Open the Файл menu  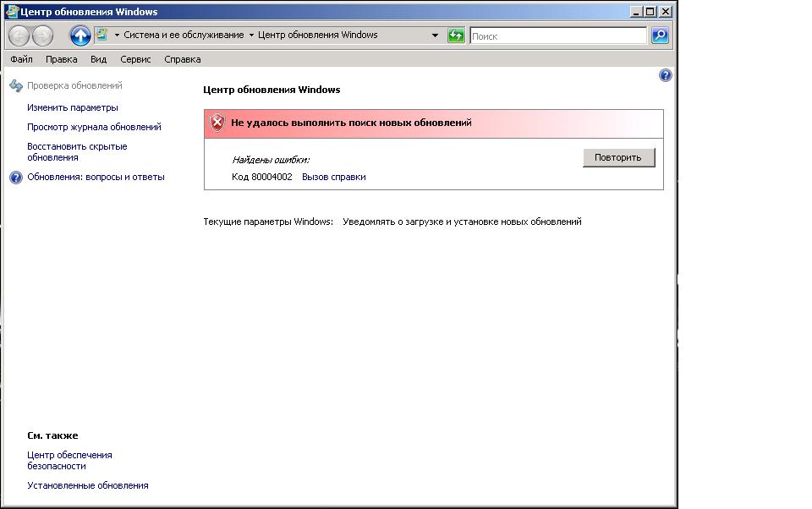point(21,59)
